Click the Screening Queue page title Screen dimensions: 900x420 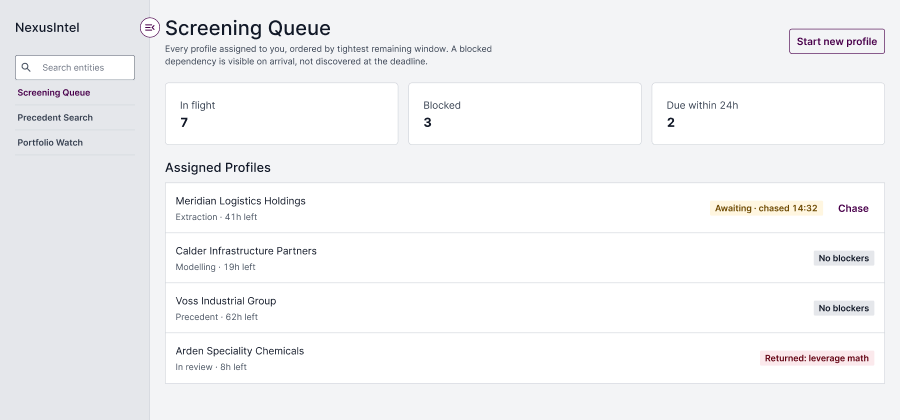tap(248, 28)
